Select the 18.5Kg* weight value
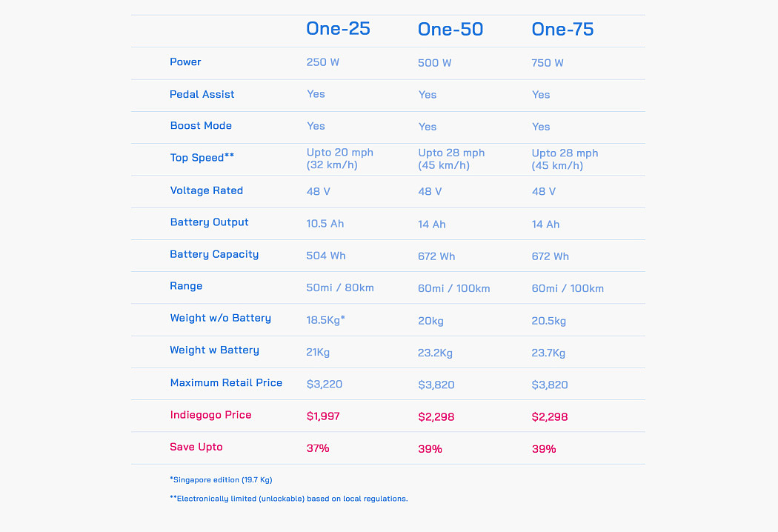This screenshot has height=532, width=778. coord(325,319)
